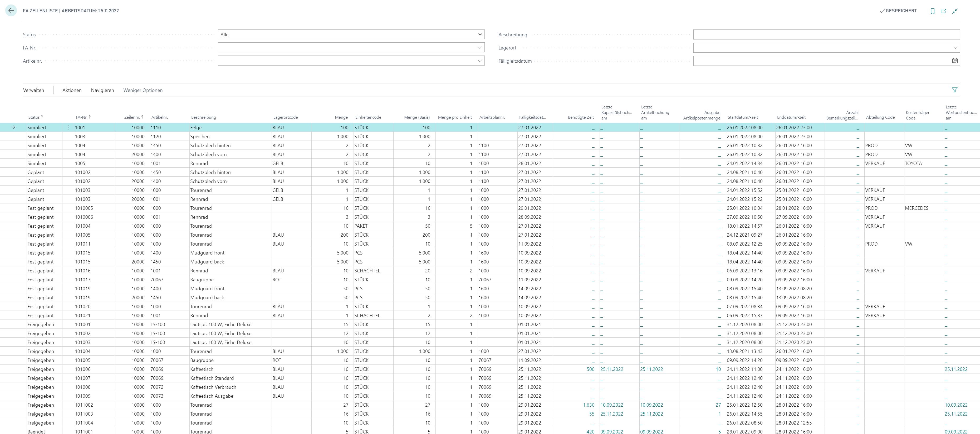Sort by the Status column header

(x=35, y=117)
